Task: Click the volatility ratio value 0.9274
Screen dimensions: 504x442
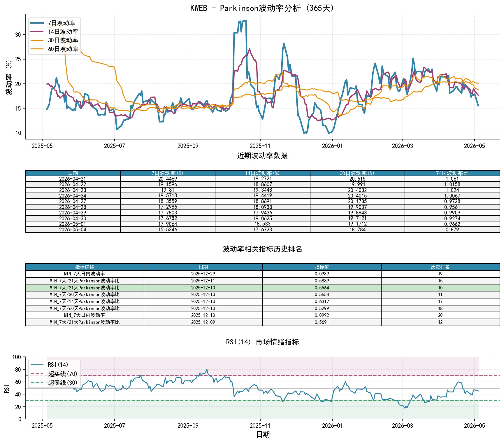Action: point(452,218)
